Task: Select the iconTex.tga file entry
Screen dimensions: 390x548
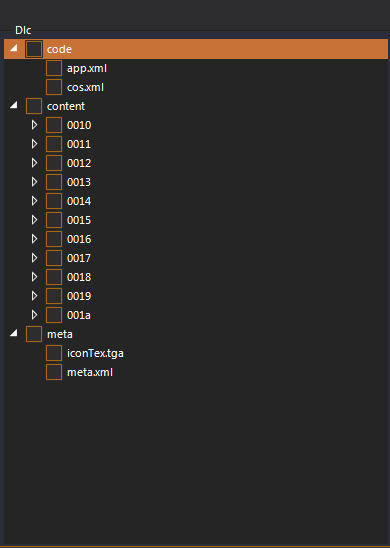Action: coord(95,353)
